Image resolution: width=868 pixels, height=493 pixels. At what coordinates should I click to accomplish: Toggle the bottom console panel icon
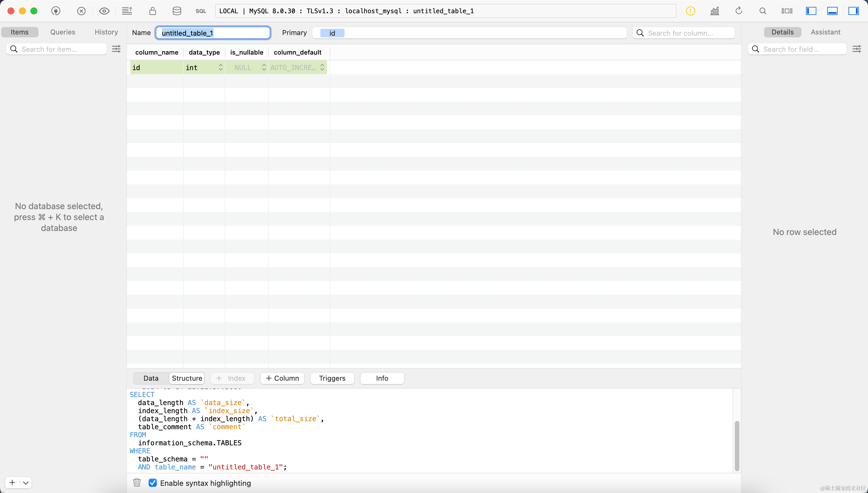tap(832, 11)
